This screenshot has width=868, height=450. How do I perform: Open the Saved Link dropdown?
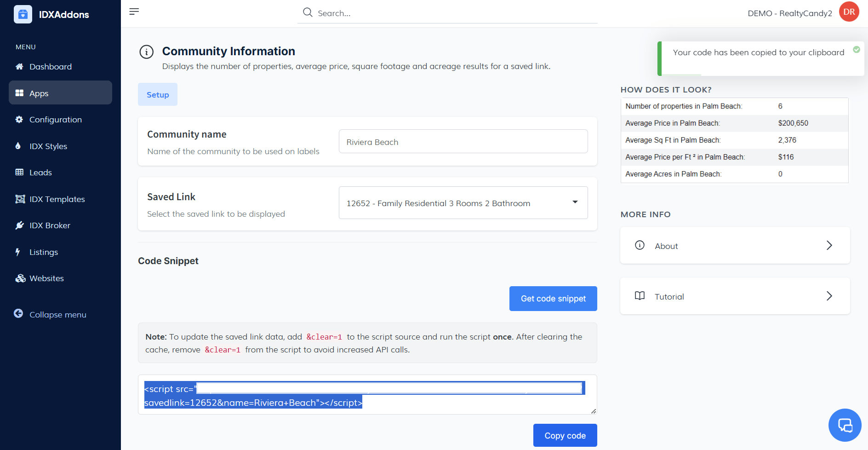pos(463,203)
